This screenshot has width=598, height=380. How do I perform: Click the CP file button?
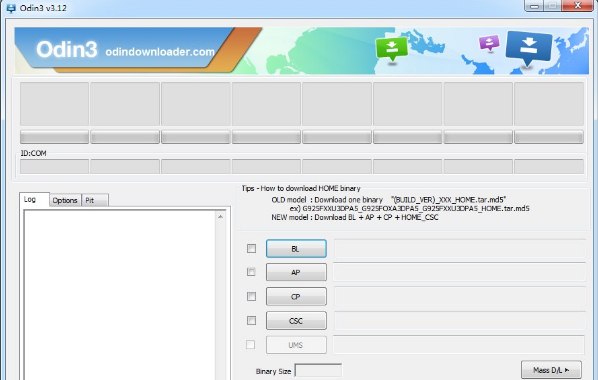(296, 296)
